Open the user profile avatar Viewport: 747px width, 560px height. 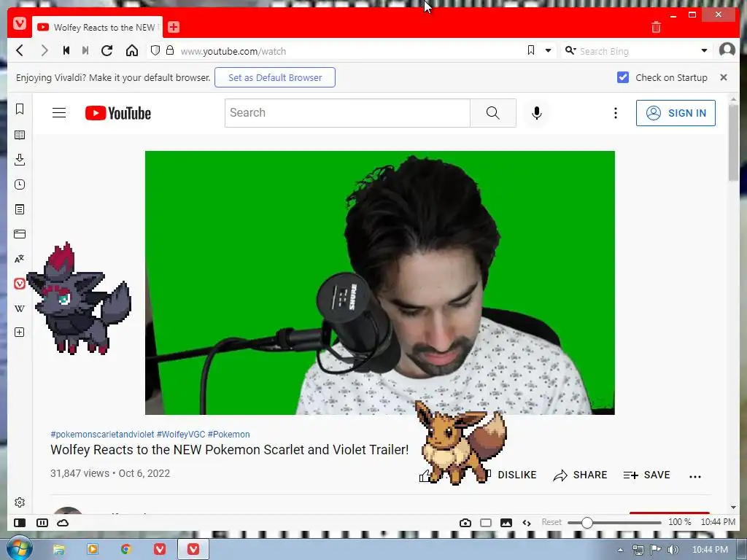point(727,50)
